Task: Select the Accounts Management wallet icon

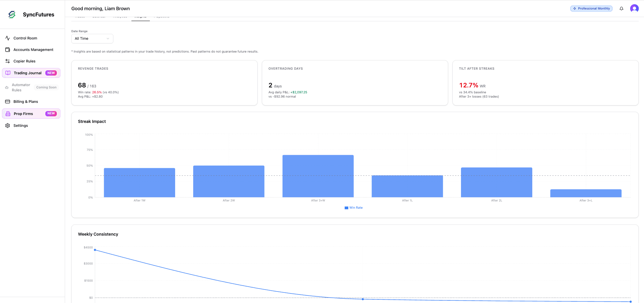Action: tap(8, 49)
